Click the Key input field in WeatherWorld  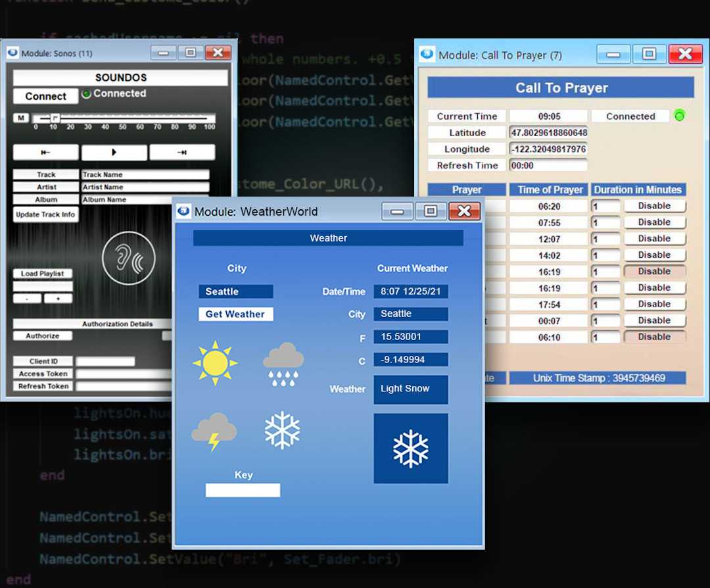pos(243,490)
